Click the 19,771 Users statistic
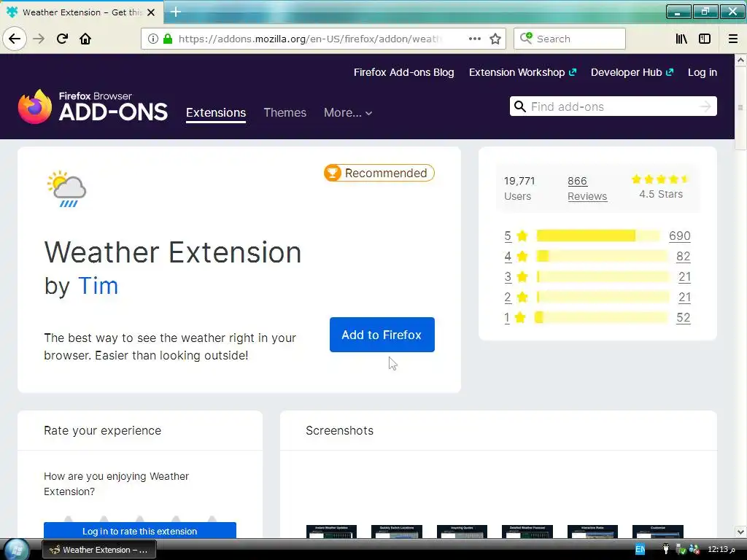The width and height of the screenshot is (747, 560). coord(519,189)
